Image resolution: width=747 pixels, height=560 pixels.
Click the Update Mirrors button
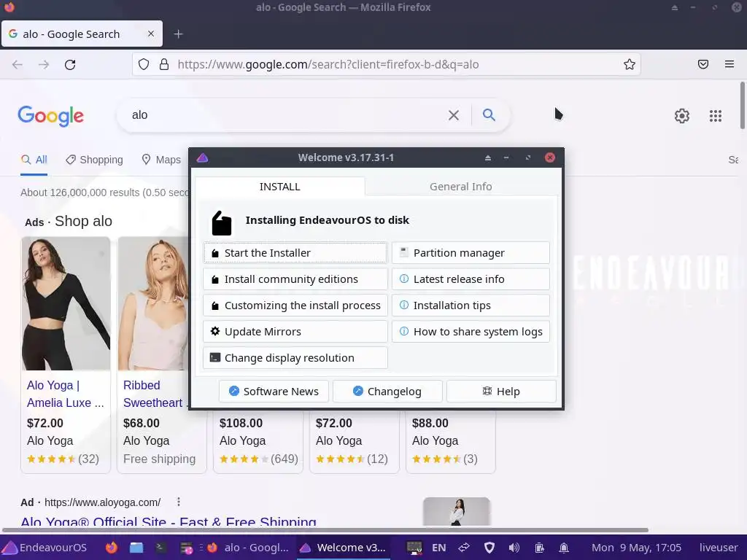pos(295,332)
